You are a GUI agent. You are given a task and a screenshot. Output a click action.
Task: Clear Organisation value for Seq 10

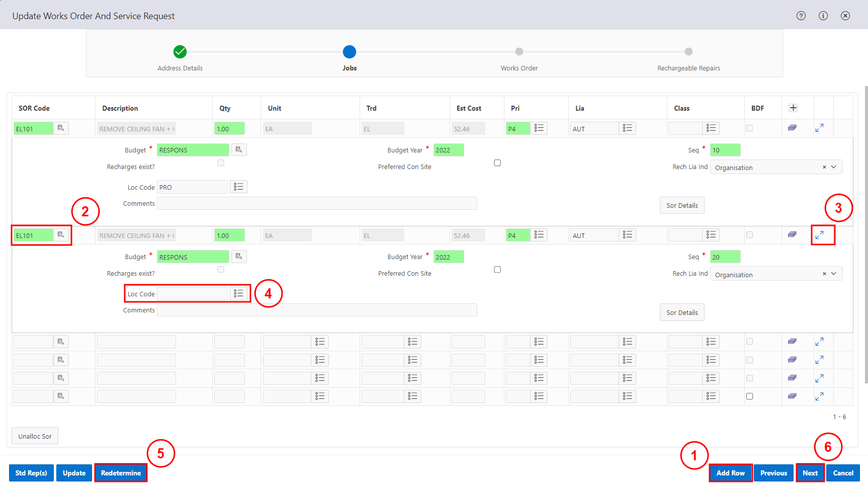824,167
